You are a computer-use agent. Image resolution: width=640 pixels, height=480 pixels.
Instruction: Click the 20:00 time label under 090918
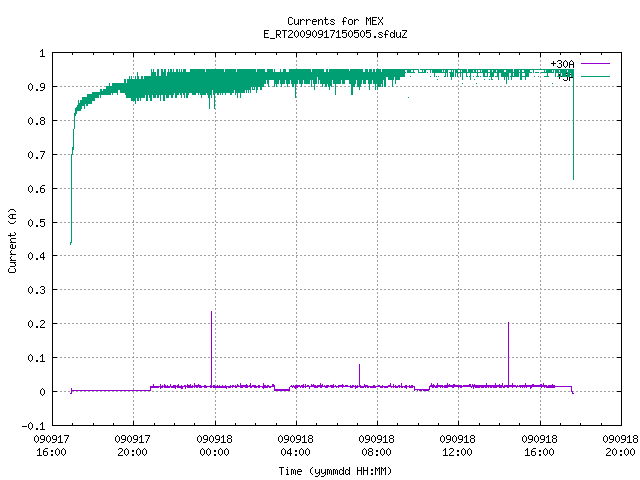pos(620,452)
